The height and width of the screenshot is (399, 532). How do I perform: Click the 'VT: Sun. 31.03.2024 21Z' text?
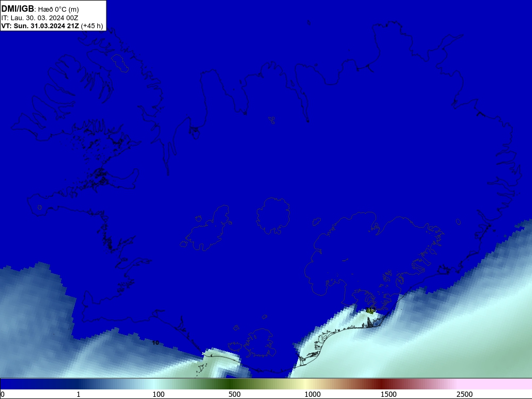(40, 26)
